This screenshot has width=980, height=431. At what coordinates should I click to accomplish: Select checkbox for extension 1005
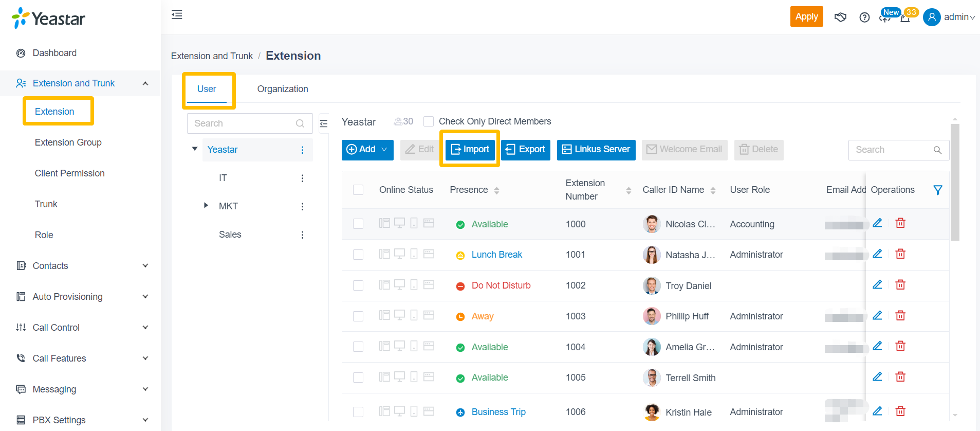pos(358,378)
